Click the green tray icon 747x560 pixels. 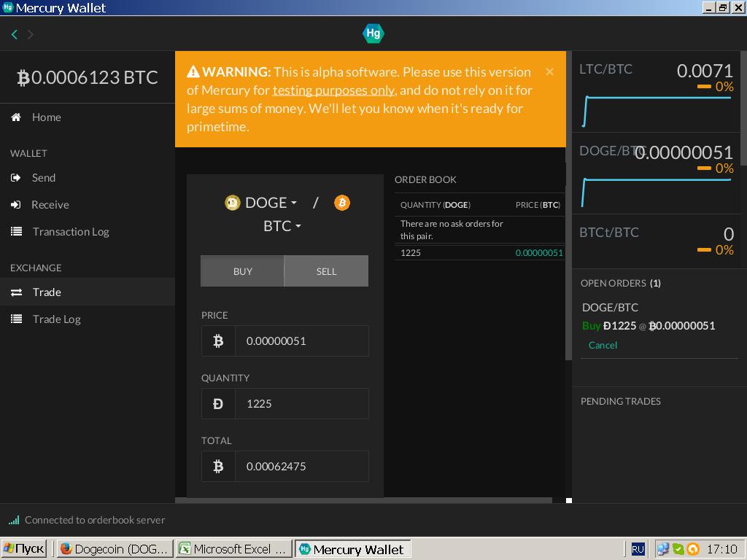[678, 549]
